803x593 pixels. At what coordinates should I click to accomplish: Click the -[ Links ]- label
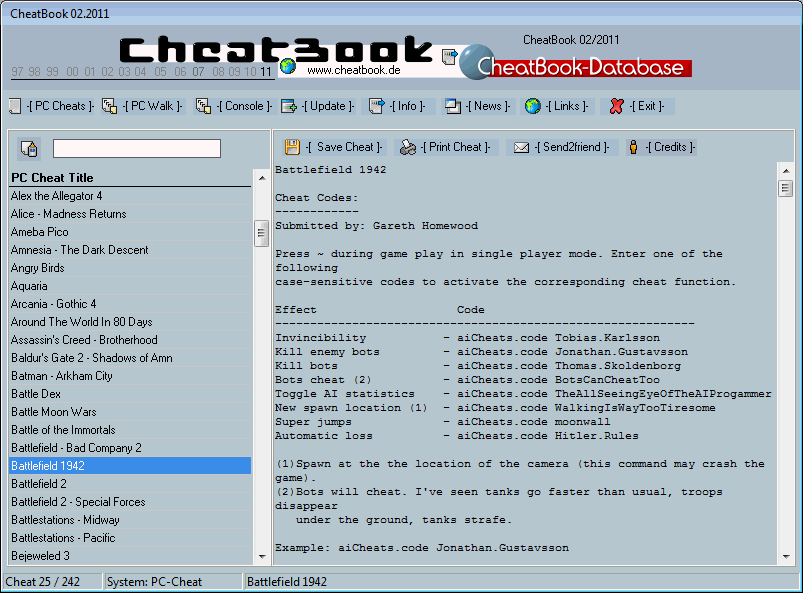[567, 107]
